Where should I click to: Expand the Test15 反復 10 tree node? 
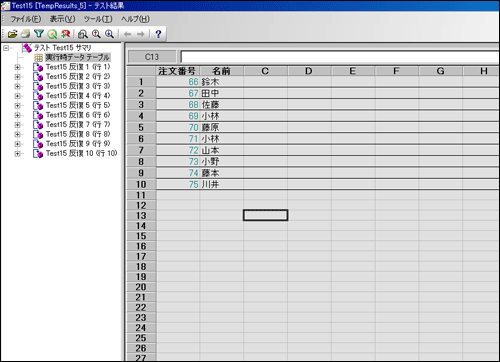click(x=17, y=154)
